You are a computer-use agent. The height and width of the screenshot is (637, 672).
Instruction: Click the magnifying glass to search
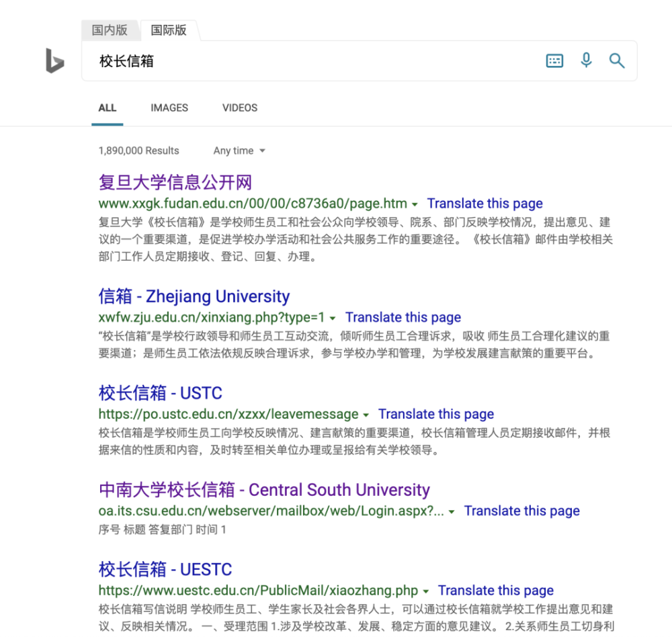(x=616, y=60)
